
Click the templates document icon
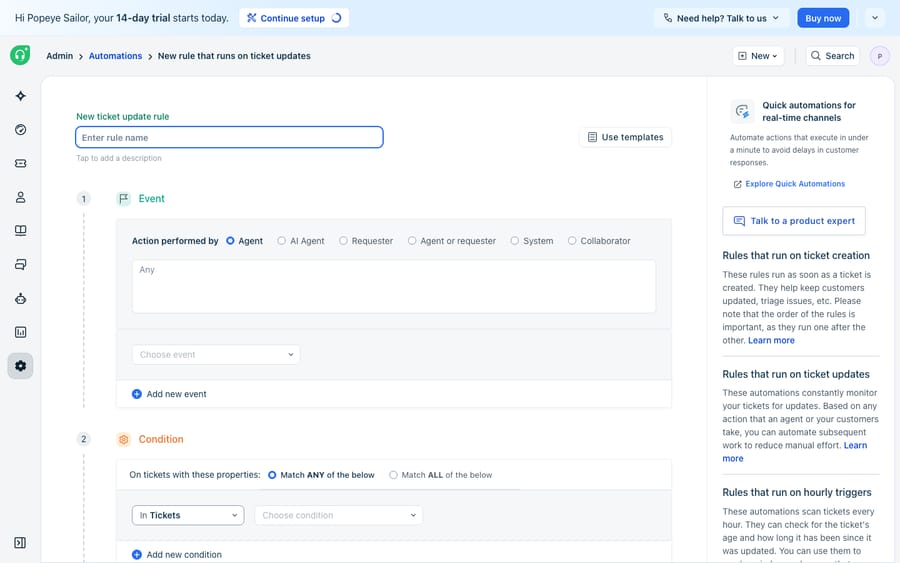[x=592, y=137]
